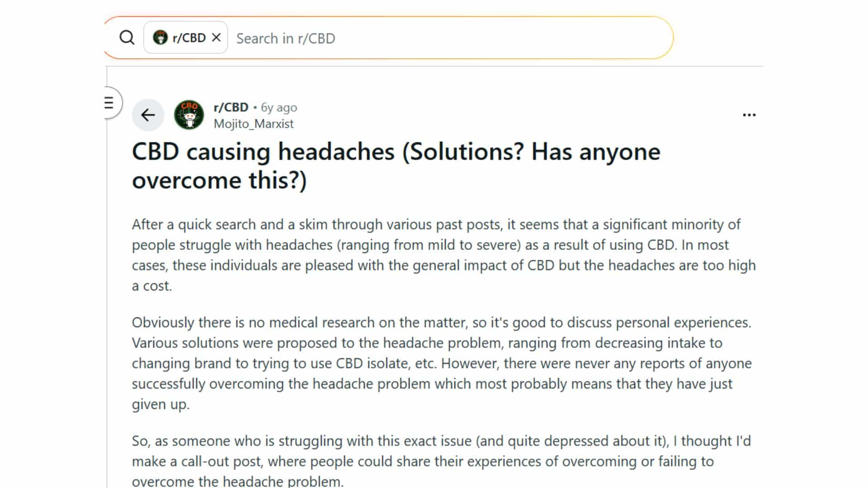Open Mojito_Marxist's profile

pyautogui.click(x=253, y=123)
